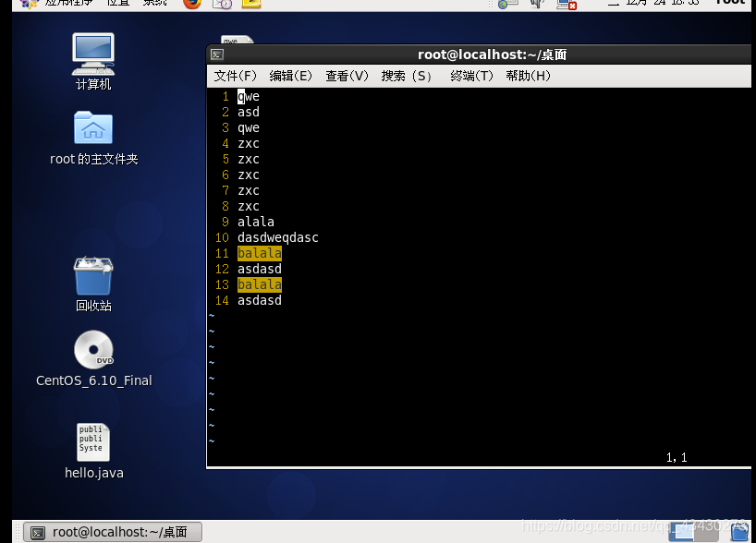Image resolution: width=756 pixels, height=543 pixels.
Task: Click line 9 text alala
Action: pos(255,222)
